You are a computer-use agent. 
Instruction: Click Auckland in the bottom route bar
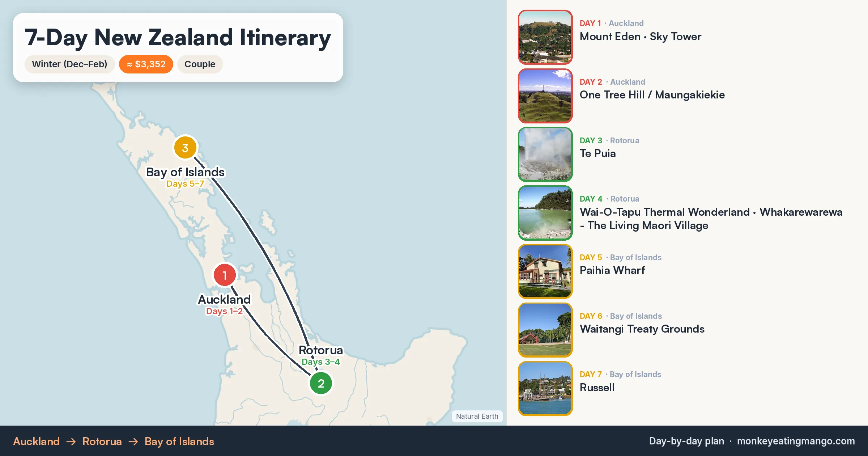37,442
